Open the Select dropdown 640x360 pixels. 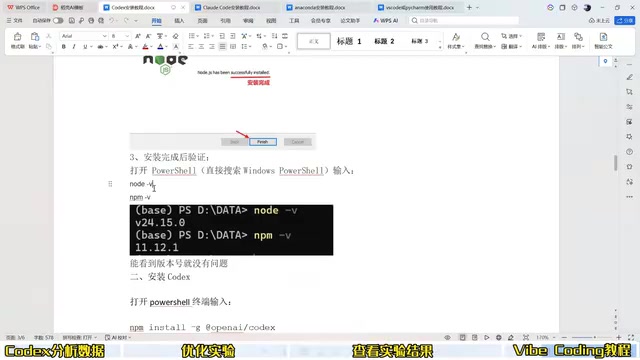pyautogui.click(x=511, y=36)
